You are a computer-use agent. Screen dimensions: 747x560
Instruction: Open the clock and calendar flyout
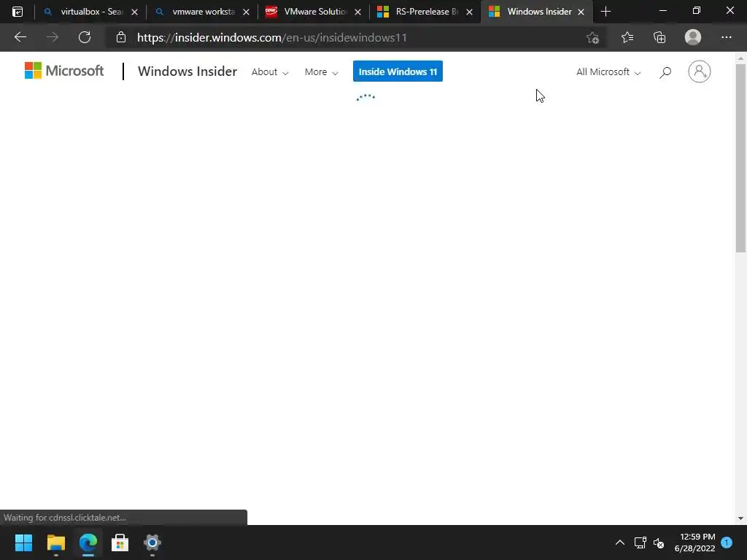click(x=694, y=542)
